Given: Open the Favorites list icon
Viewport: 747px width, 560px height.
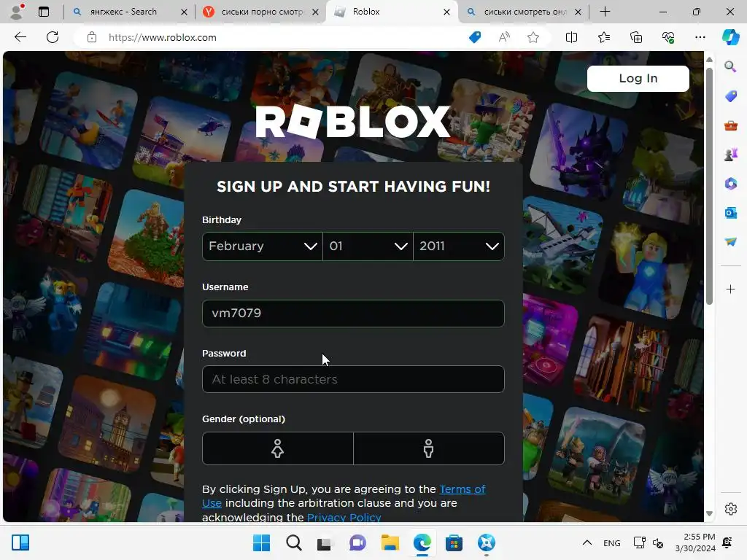Looking at the screenshot, I should (603, 37).
